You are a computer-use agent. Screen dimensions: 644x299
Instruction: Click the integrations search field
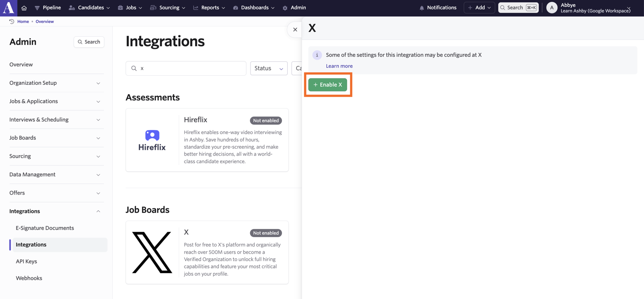click(x=186, y=68)
